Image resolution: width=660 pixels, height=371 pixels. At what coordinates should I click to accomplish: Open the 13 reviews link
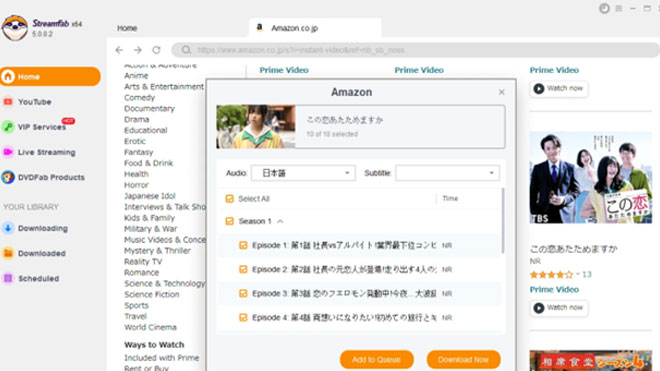click(x=587, y=275)
